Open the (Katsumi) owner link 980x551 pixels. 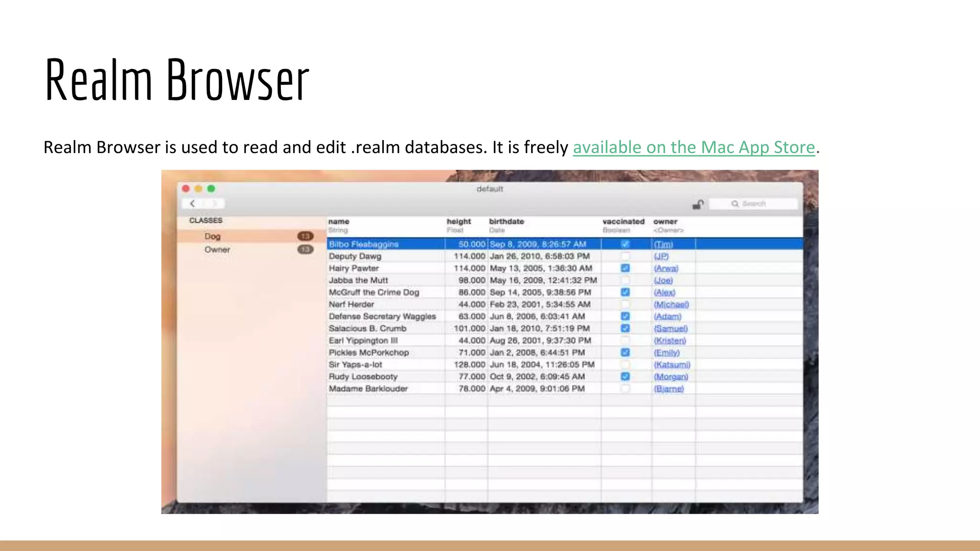point(672,364)
